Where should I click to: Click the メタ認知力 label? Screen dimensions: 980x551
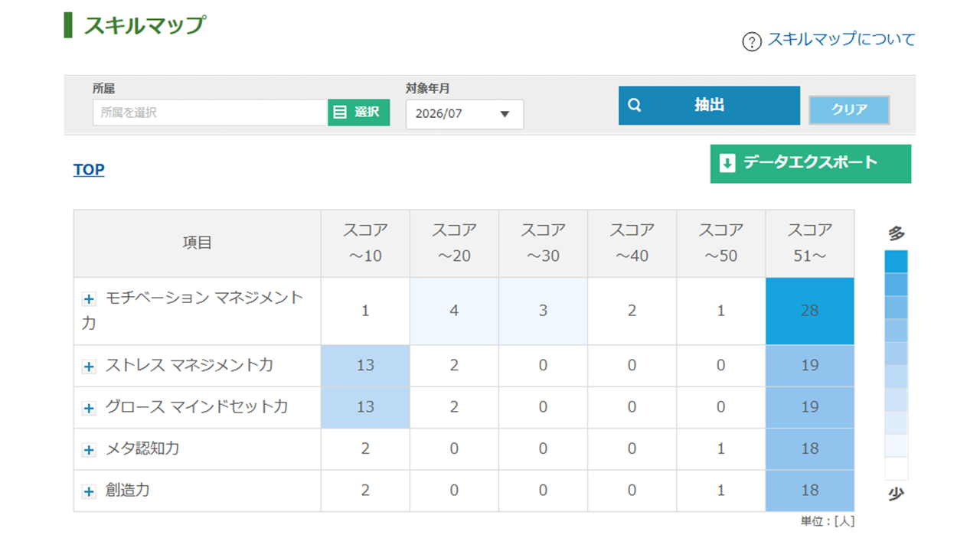(x=142, y=448)
